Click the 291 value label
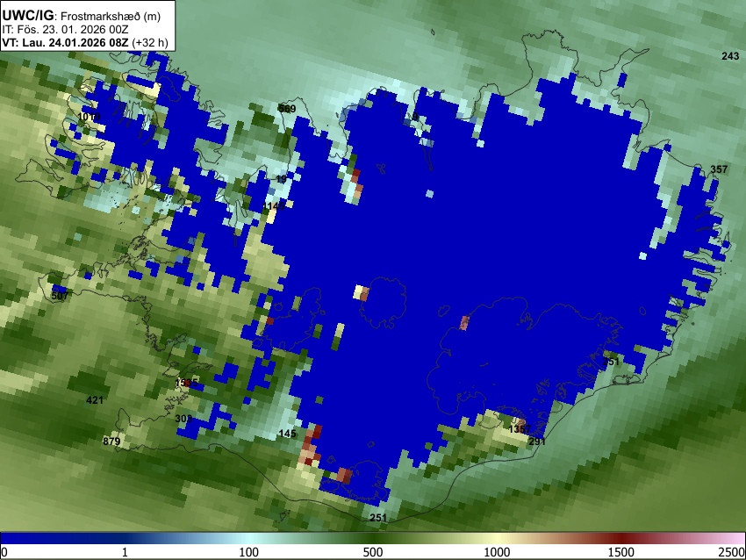Viewport: 746px width, 560px height. coord(537,442)
